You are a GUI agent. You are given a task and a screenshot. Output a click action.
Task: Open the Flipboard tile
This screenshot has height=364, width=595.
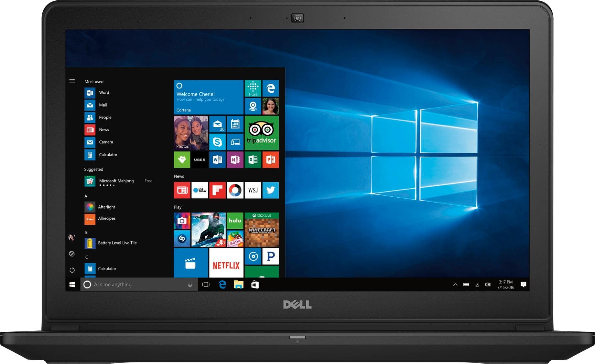pos(217,190)
